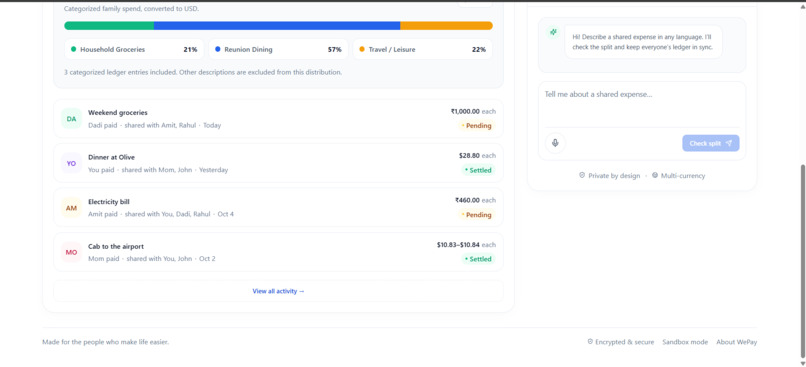Open the Electricity bill entry title

point(108,202)
